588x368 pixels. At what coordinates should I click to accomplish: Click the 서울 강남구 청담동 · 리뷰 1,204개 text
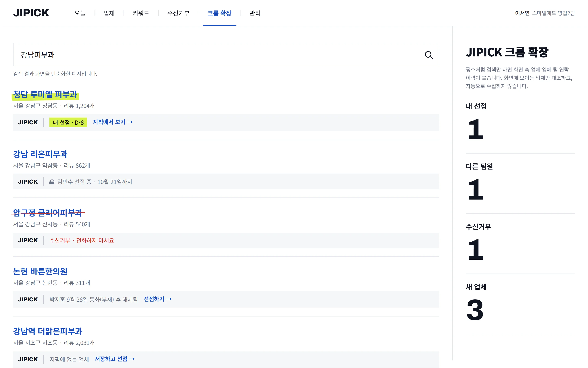54,106
